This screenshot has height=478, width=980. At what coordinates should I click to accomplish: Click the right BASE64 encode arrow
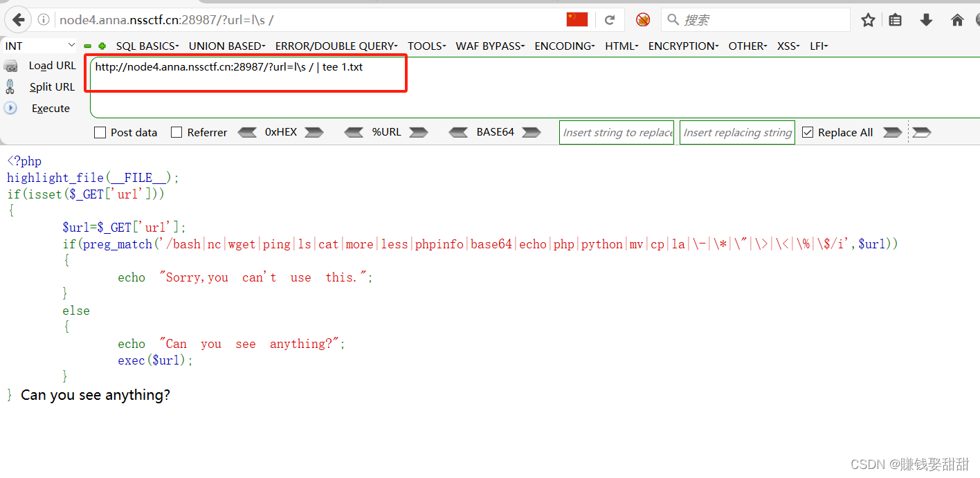(530, 132)
